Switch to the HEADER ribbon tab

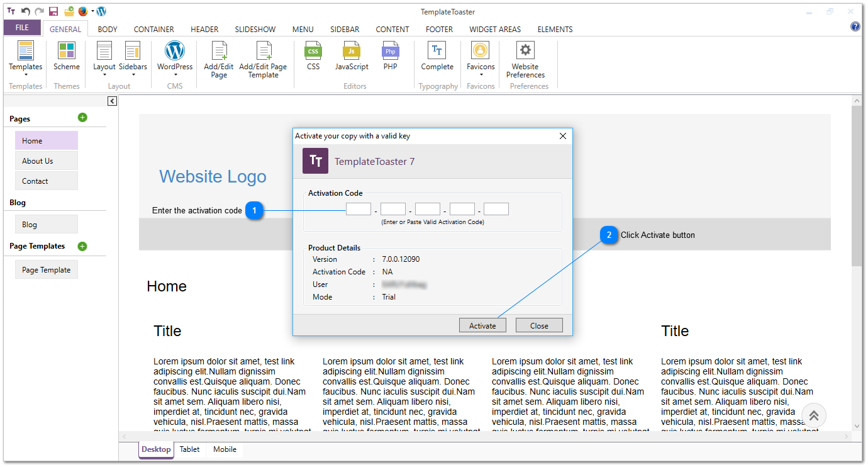(204, 29)
